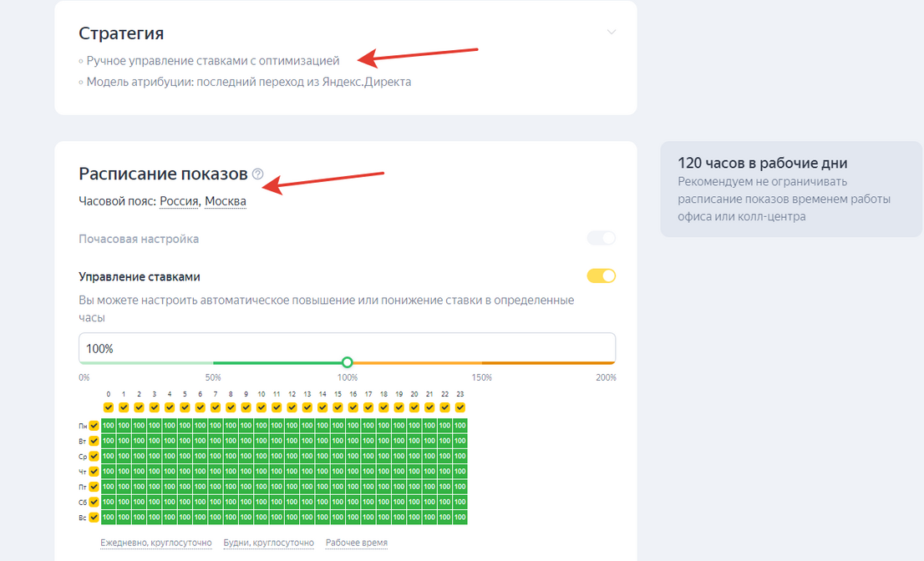Turn off Управление ставками switch
The height and width of the screenshot is (561, 924).
point(601,276)
